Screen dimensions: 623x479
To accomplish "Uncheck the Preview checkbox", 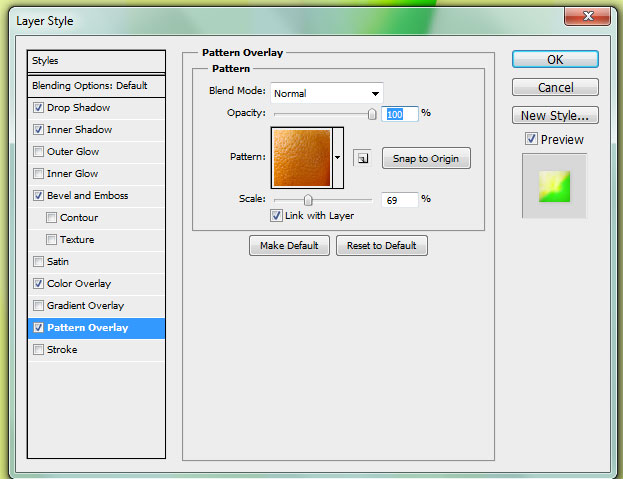I will [x=531, y=139].
